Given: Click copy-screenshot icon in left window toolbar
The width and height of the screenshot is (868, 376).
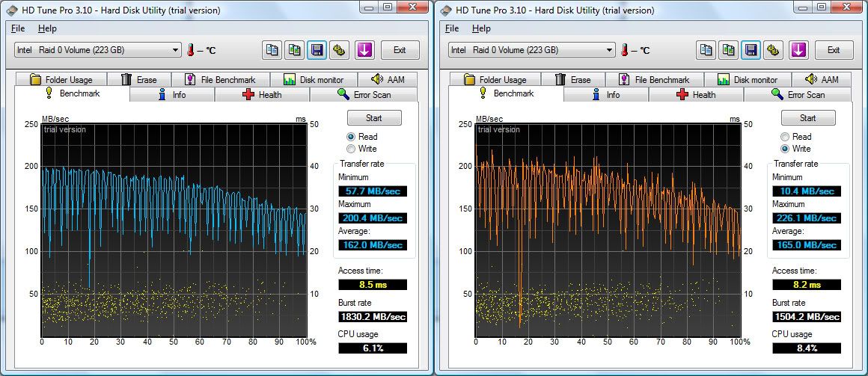Looking at the screenshot, I should click(295, 50).
